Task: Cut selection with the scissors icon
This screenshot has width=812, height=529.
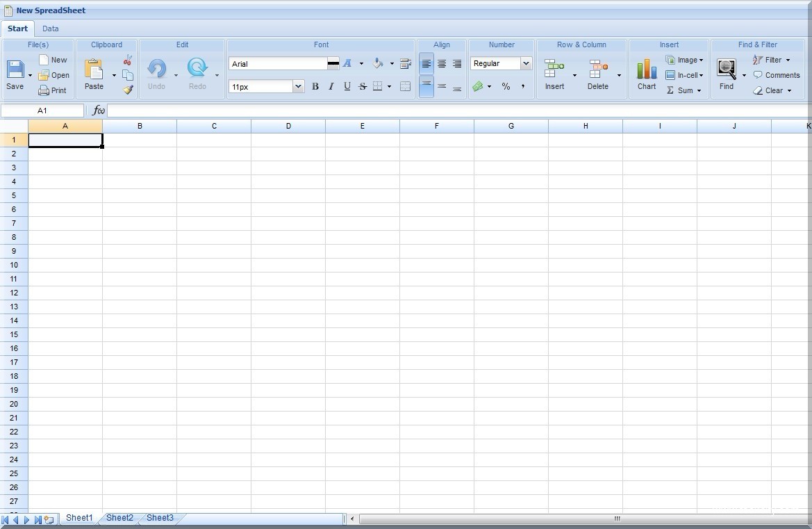Action: pos(128,60)
